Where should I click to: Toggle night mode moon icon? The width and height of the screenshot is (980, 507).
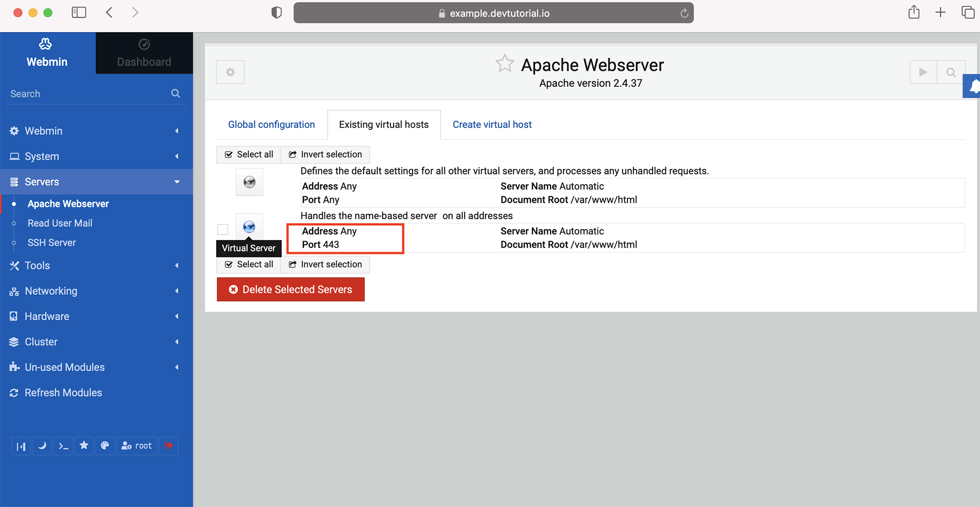click(x=42, y=446)
